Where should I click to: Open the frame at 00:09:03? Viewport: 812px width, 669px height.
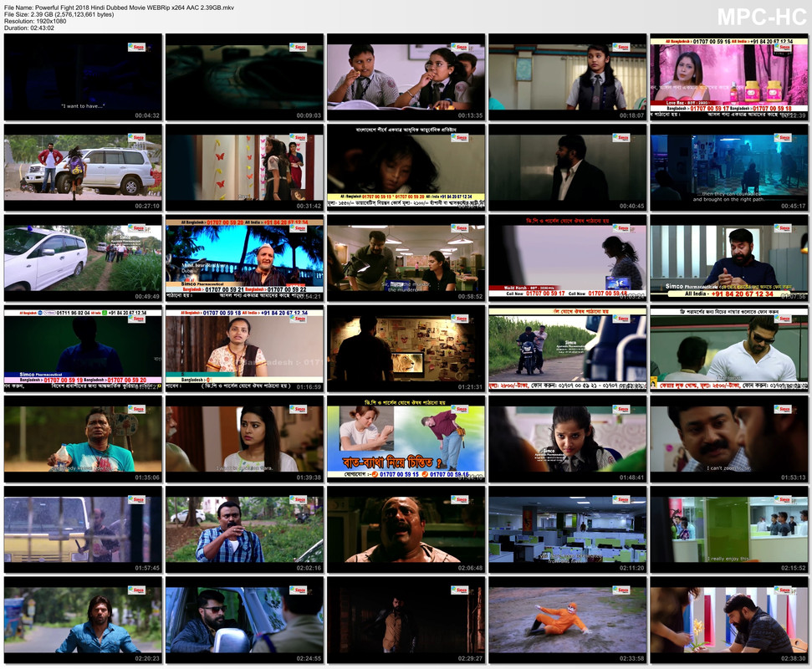tap(244, 77)
